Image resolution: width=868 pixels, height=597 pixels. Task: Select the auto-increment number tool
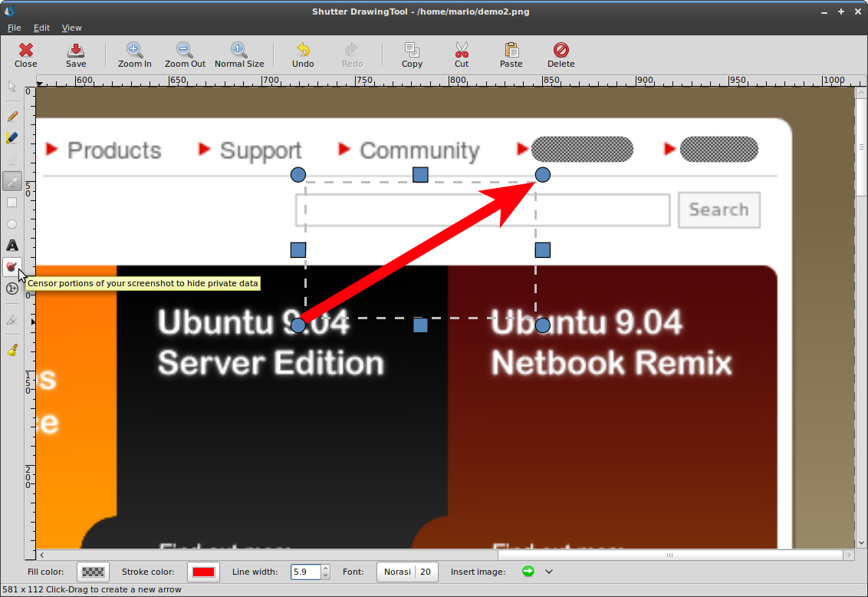(12, 289)
